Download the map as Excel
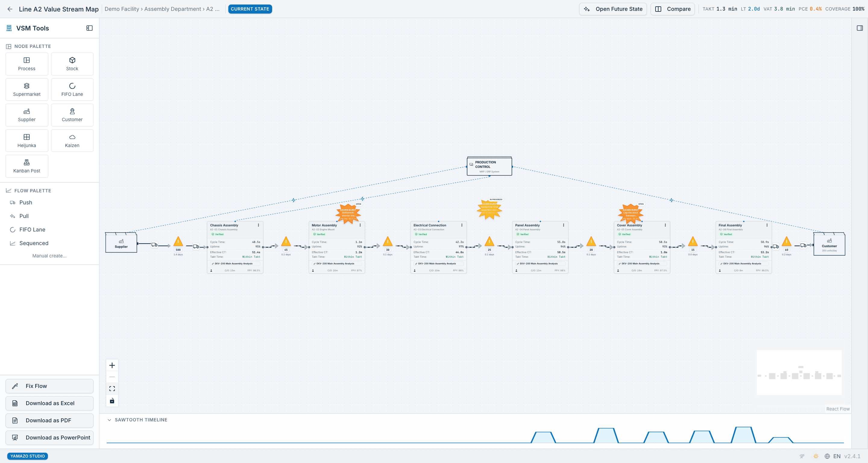868x463 pixels. tap(49, 403)
